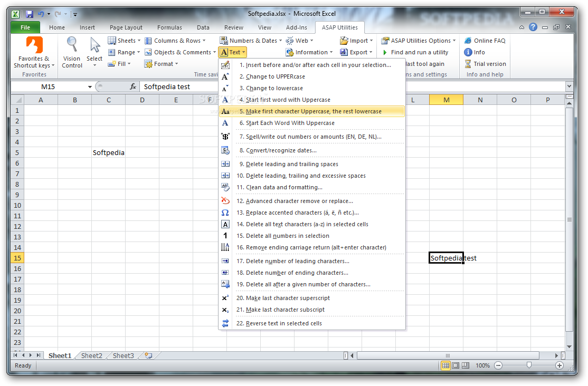Screen dimensions: 588x386
Task: Click Find and run a utility
Action: 415,52
